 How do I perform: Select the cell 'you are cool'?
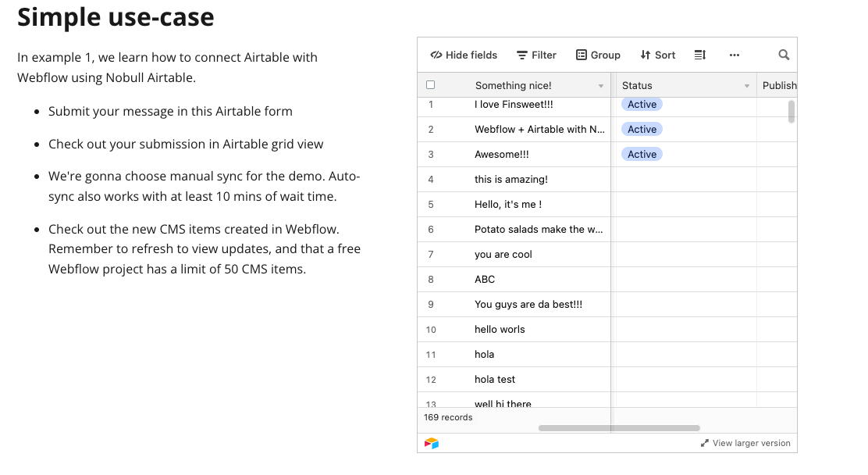(x=539, y=254)
